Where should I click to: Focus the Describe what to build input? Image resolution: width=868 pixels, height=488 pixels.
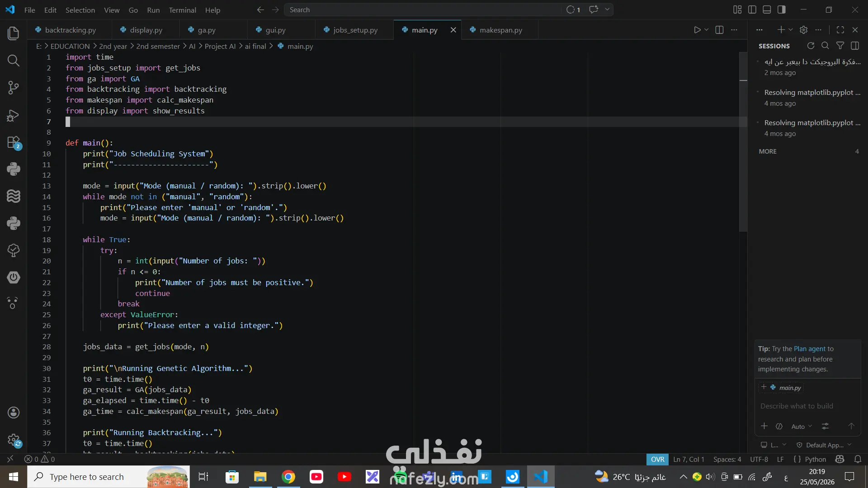[x=807, y=406]
